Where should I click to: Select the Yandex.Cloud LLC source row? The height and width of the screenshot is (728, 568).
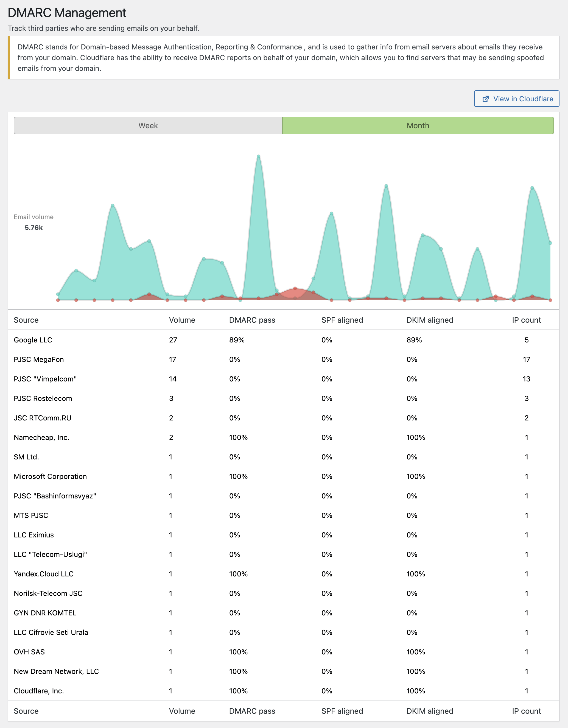284,574
